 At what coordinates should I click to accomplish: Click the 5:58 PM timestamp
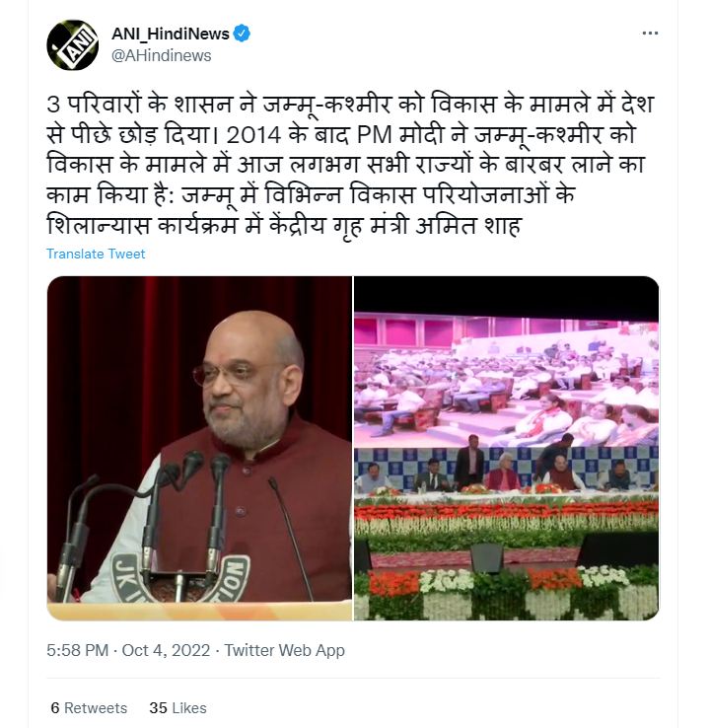pyautogui.click(x=78, y=650)
